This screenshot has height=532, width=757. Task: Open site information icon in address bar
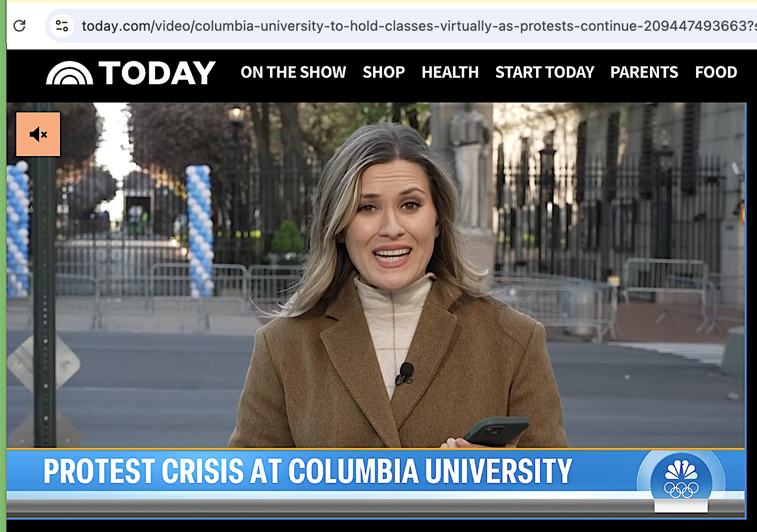(x=62, y=26)
